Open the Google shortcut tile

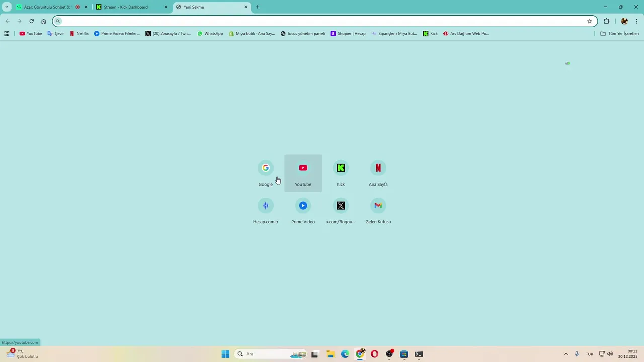(266, 173)
